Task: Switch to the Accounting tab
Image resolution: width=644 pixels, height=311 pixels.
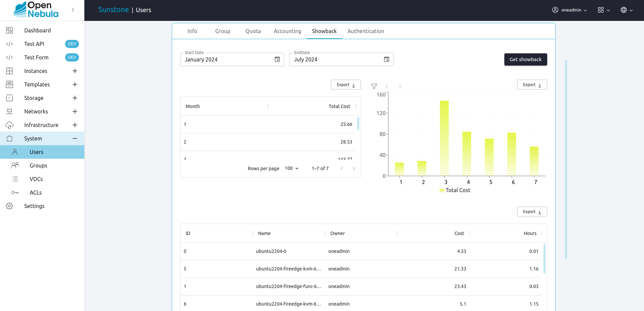Action: [287, 31]
